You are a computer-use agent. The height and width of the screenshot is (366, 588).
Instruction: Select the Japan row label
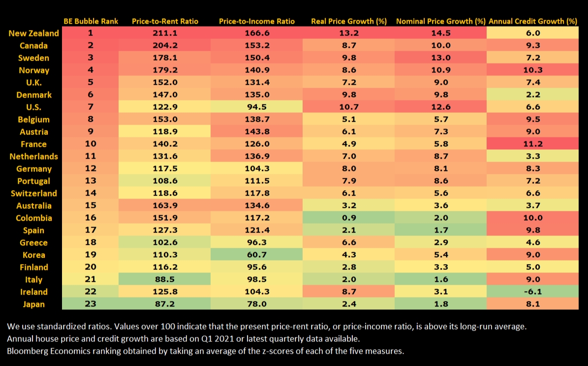coord(33,304)
